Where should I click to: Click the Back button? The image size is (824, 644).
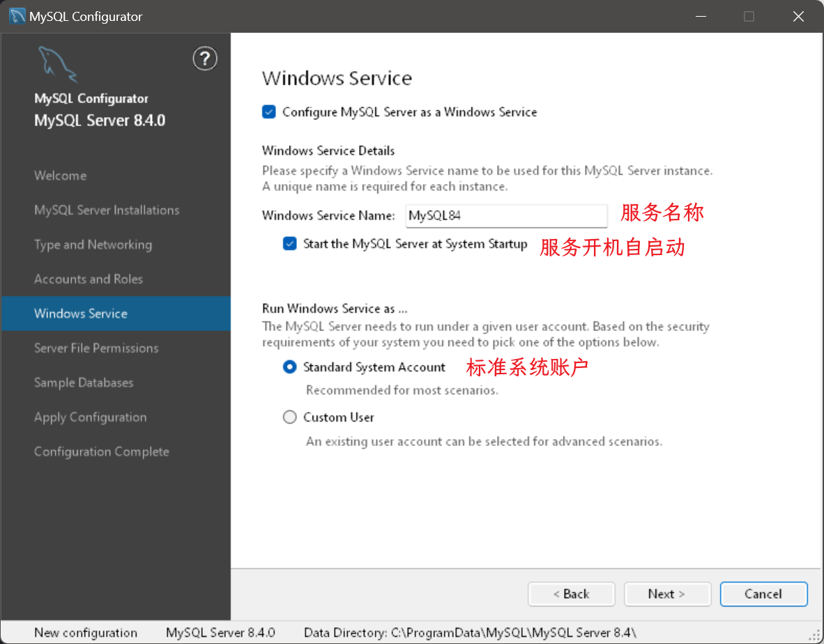(571, 594)
